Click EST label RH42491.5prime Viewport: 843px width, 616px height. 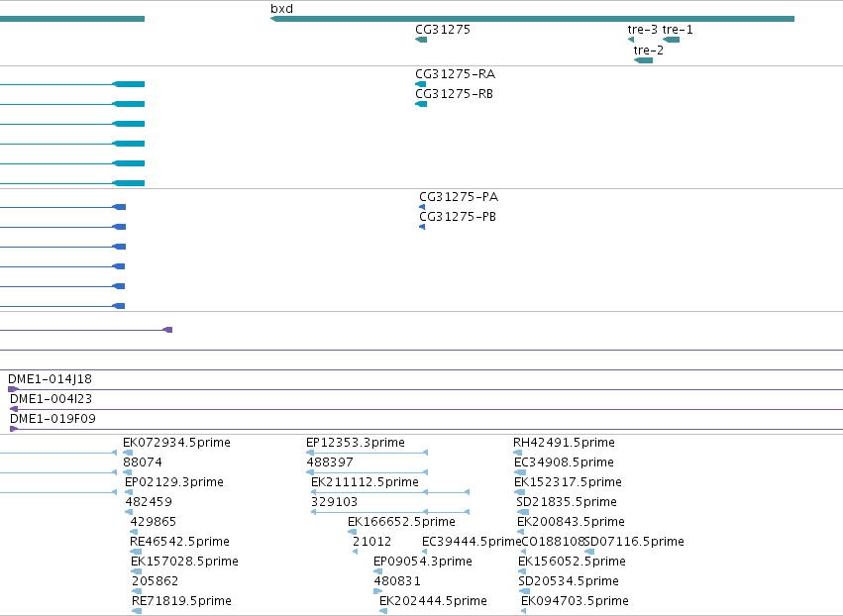click(x=564, y=443)
